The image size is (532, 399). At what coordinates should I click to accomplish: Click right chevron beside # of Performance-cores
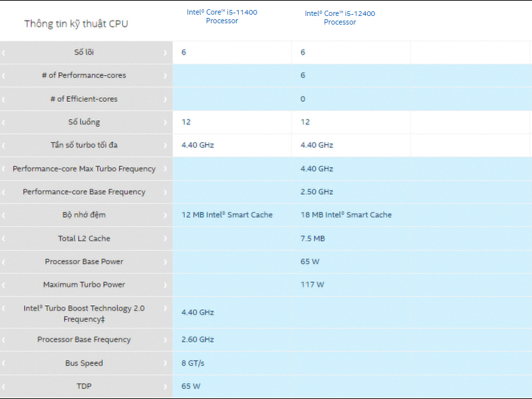point(166,76)
